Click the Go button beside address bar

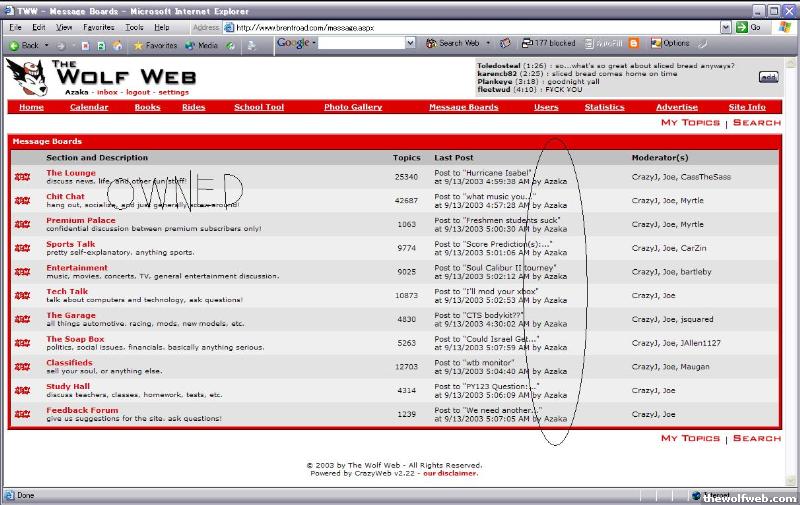(x=749, y=27)
